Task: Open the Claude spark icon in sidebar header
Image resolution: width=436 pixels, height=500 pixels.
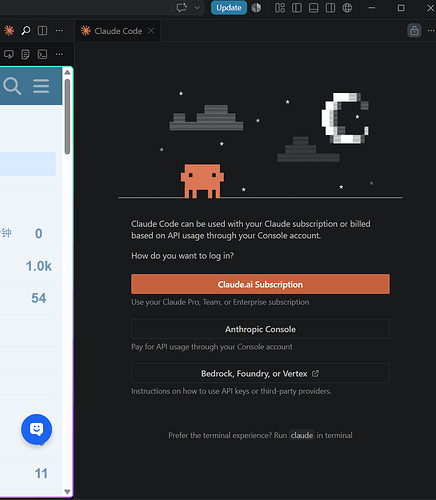Action: tap(9, 31)
